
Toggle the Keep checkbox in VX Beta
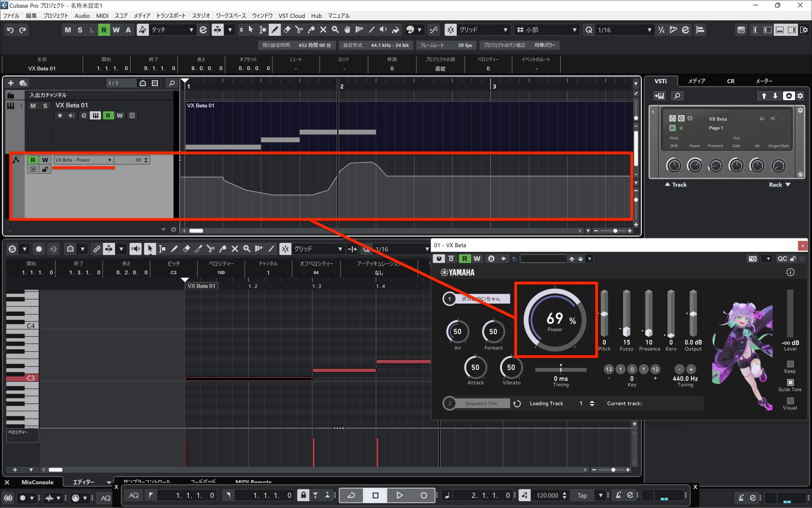coord(790,364)
